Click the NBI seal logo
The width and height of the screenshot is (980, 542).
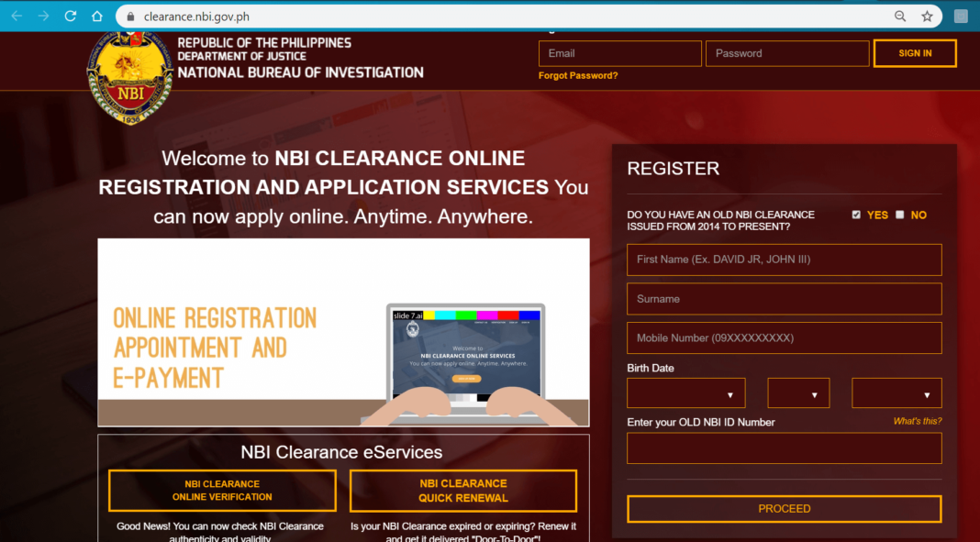pyautogui.click(x=128, y=73)
